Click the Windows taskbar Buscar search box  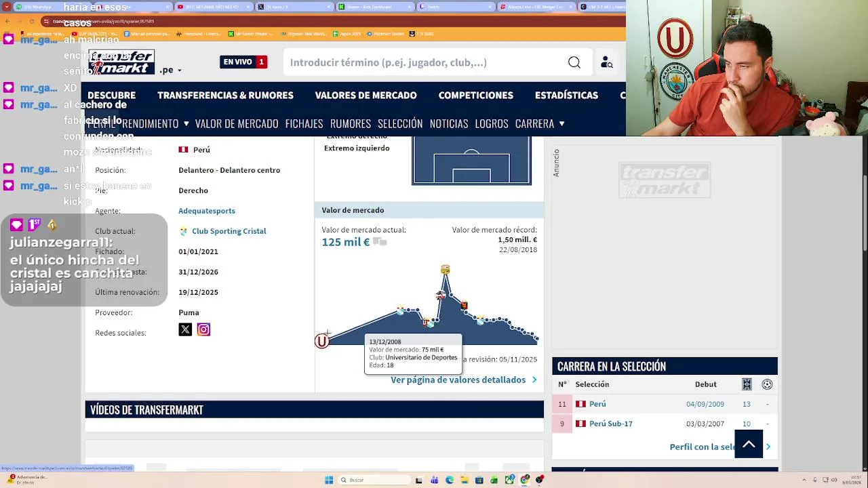click(375, 480)
